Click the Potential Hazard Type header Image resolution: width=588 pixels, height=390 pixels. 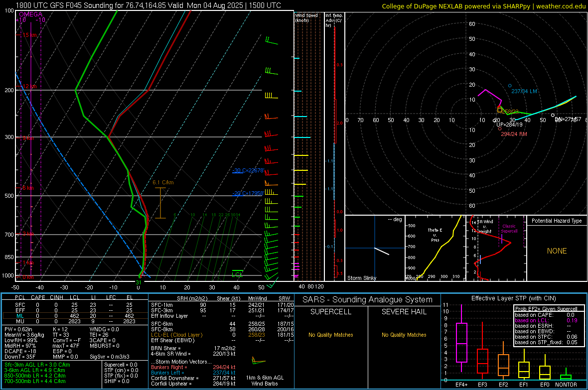point(557,221)
